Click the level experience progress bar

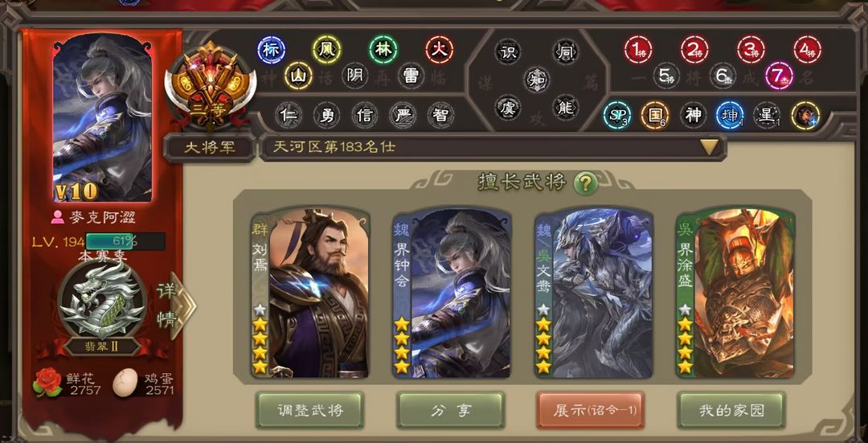pyautogui.click(x=125, y=241)
